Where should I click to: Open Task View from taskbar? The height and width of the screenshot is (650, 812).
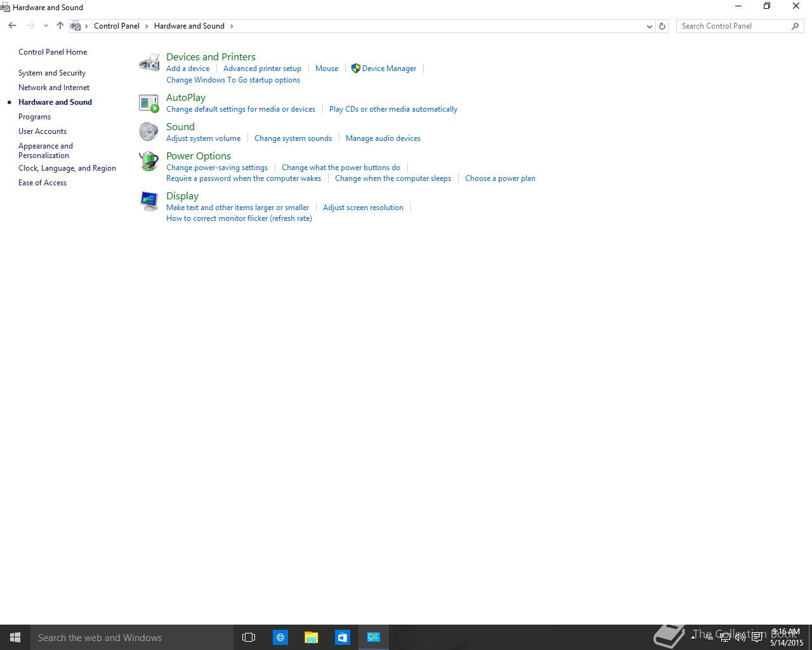click(x=249, y=637)
